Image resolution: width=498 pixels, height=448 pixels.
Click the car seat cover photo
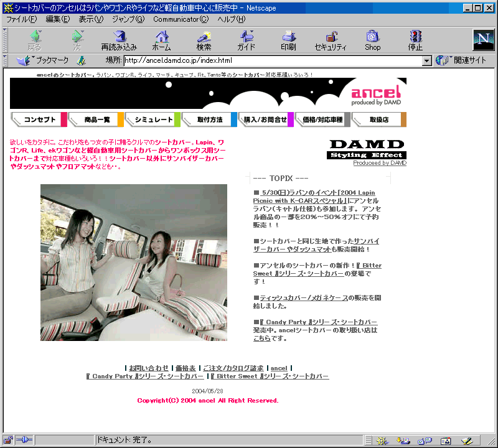[134, 263]
